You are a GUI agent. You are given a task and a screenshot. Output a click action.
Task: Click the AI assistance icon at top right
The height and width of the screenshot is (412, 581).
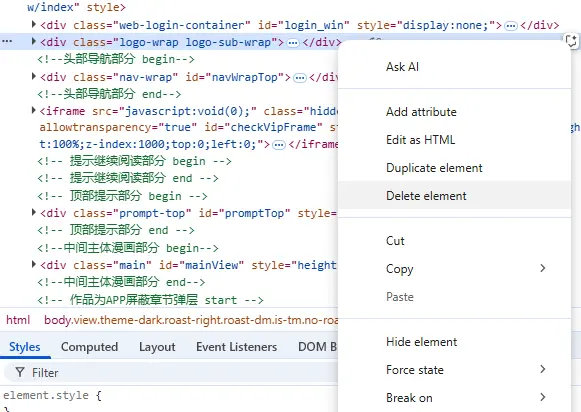[572, 41]
